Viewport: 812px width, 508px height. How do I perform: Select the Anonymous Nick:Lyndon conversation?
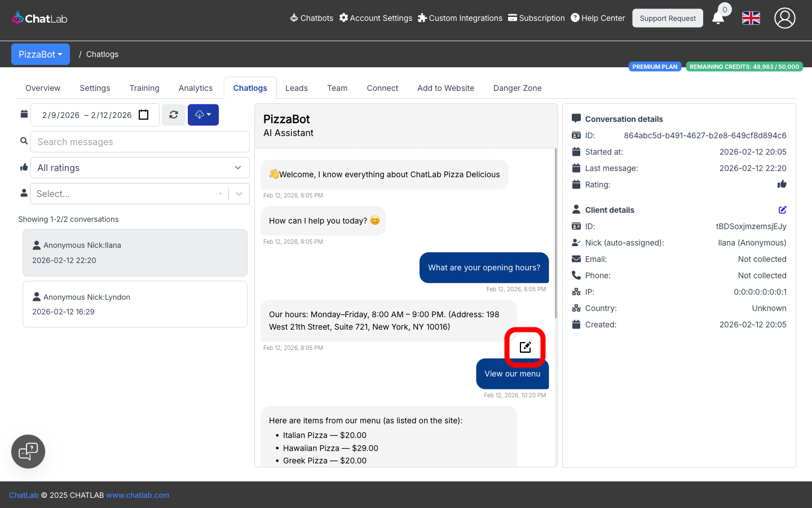tap(135, 304)
